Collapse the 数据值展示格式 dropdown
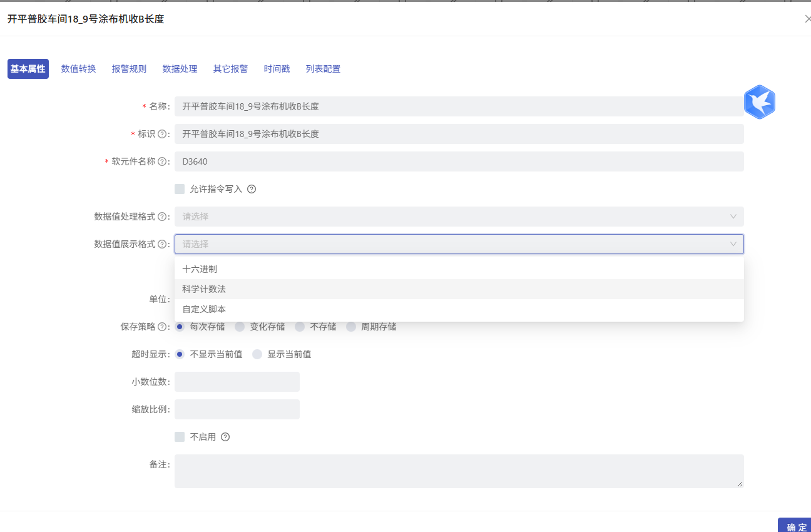811x532 pixels. (459, 244)
